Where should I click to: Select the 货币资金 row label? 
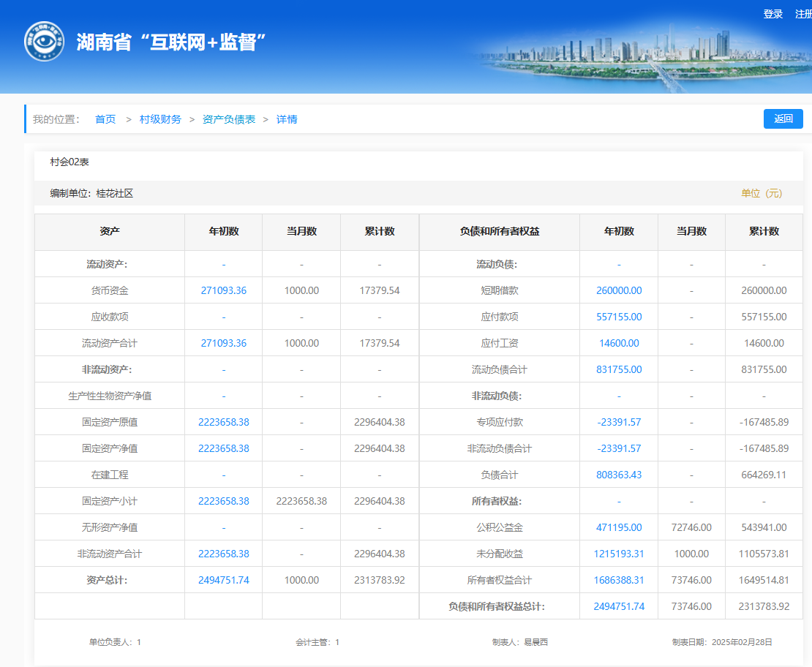110,290
